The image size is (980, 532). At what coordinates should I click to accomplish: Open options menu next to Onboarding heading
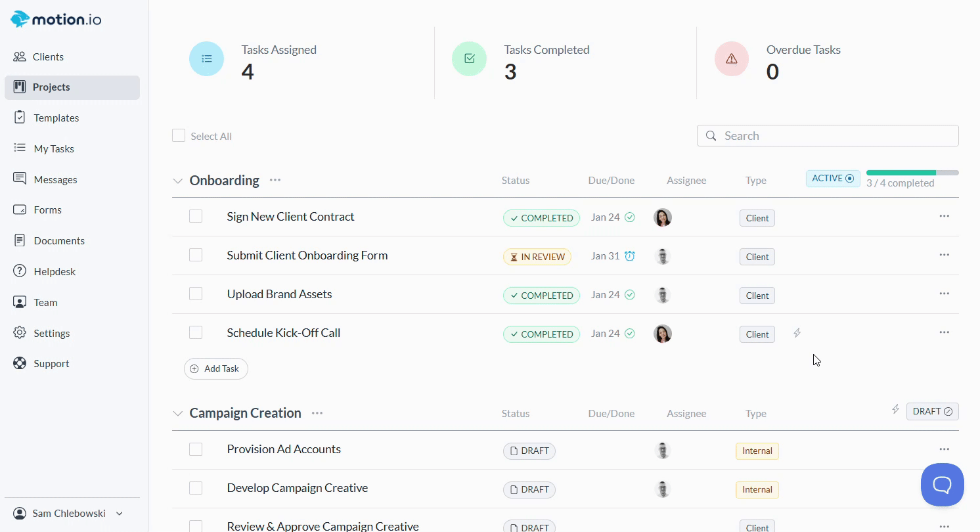tap(275, 180)
